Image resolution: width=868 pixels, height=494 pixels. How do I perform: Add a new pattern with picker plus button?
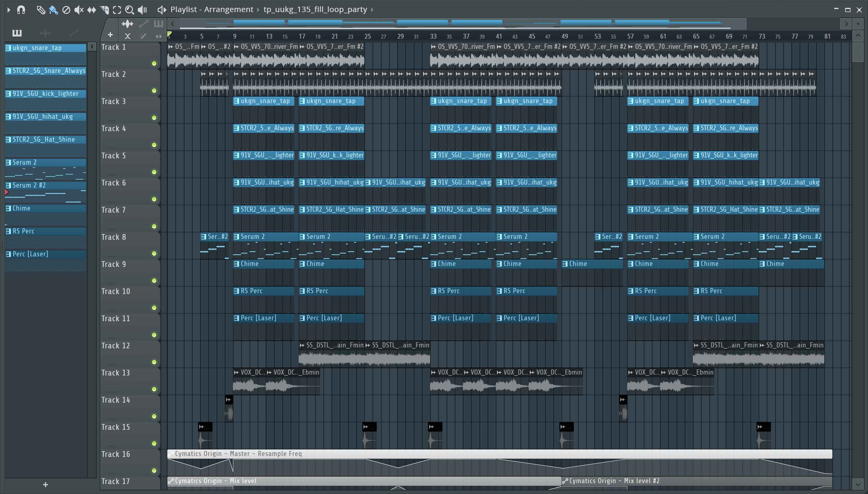tap(46, 485)
